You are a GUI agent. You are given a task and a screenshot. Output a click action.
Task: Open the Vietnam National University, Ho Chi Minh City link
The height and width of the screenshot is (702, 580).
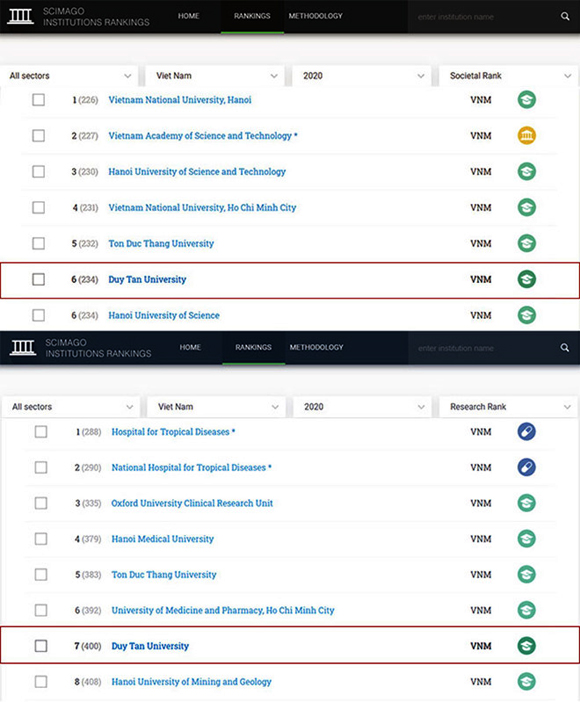202,208
